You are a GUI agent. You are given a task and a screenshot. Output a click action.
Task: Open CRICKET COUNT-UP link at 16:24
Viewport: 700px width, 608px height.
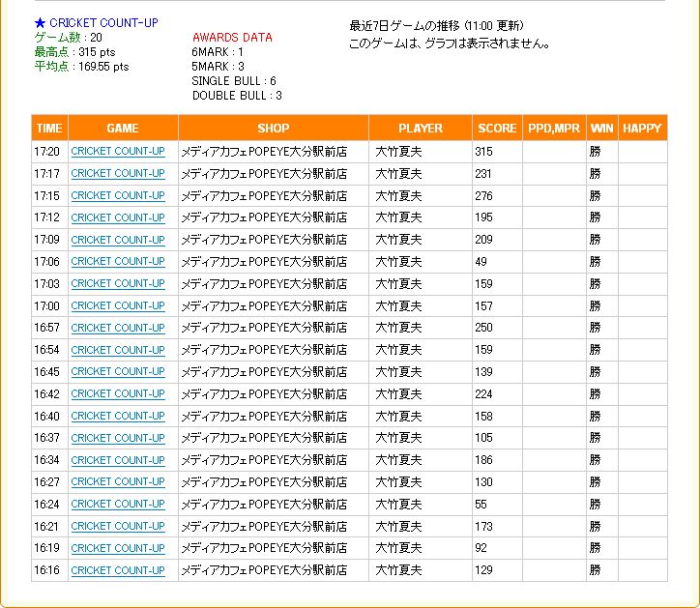tap(118, 504)
